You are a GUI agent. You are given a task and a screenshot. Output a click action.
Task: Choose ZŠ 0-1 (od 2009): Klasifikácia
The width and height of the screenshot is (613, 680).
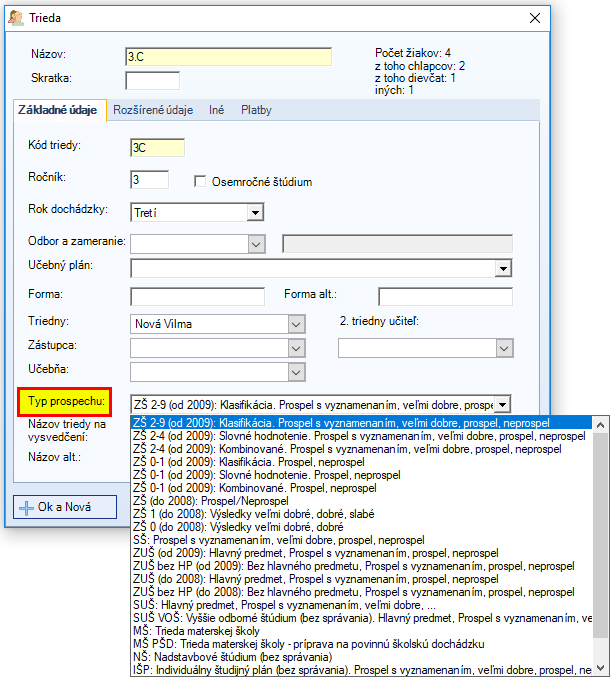click(362, 462)
